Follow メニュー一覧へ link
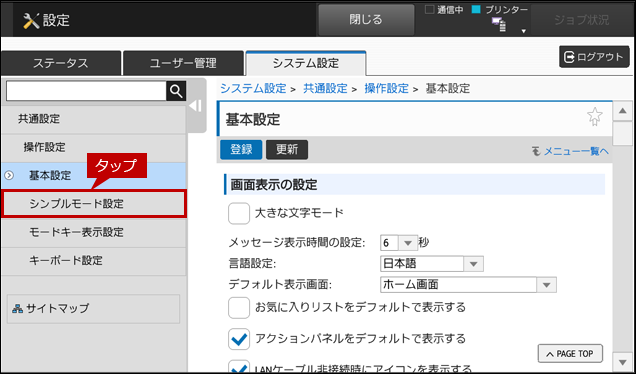 (570, 151)
